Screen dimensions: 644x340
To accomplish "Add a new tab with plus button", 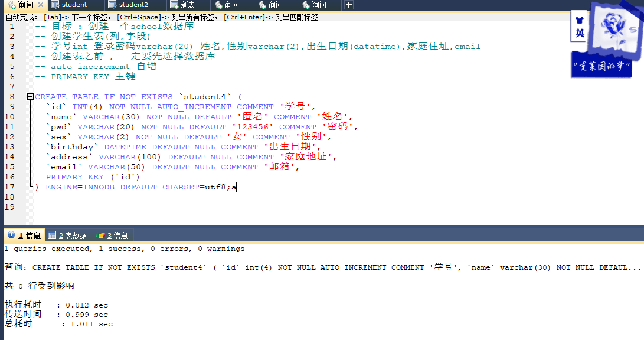I will tap(349, 5).
